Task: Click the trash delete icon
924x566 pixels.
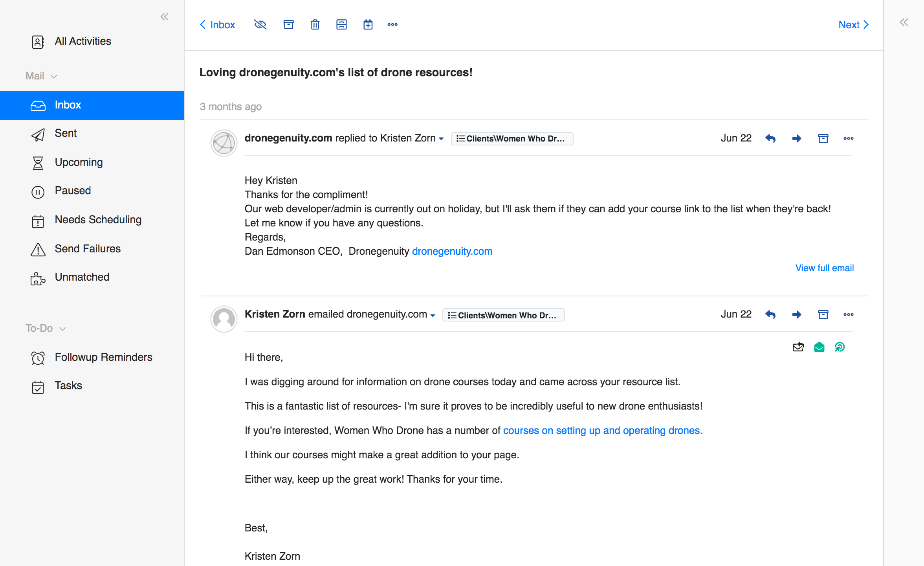Action: pyautogui.click(x=315, y=25)
